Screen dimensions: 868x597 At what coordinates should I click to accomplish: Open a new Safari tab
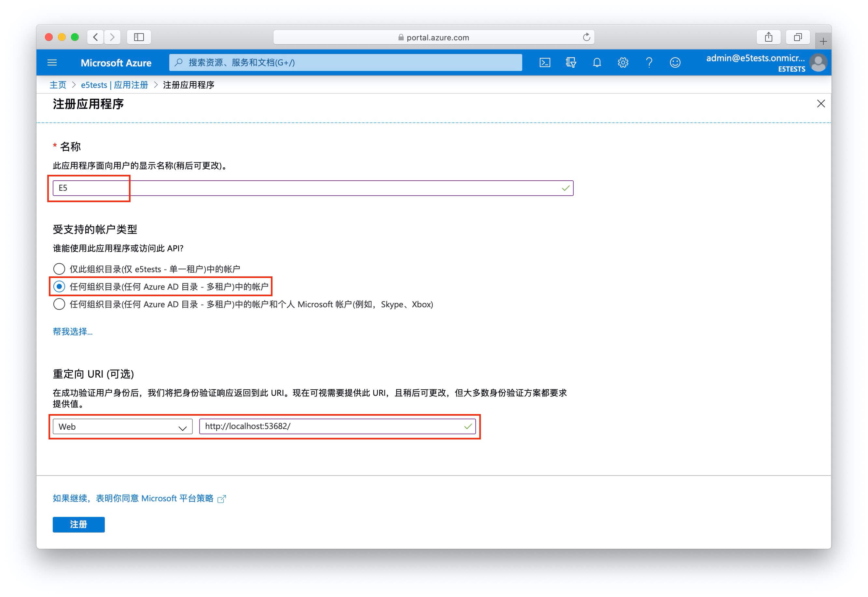[x=823, y=41]
